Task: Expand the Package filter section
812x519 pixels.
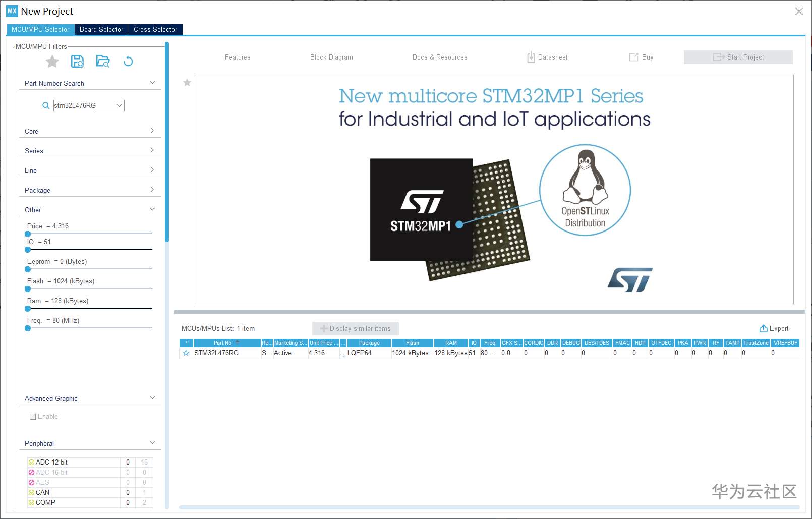Action: click(x=152, y=190)
